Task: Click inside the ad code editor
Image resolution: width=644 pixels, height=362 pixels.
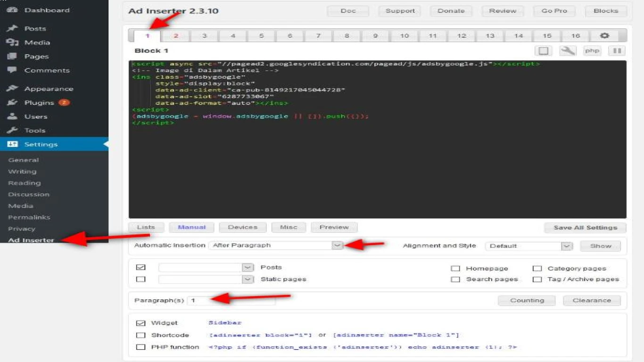Action: tap(377, 140)
